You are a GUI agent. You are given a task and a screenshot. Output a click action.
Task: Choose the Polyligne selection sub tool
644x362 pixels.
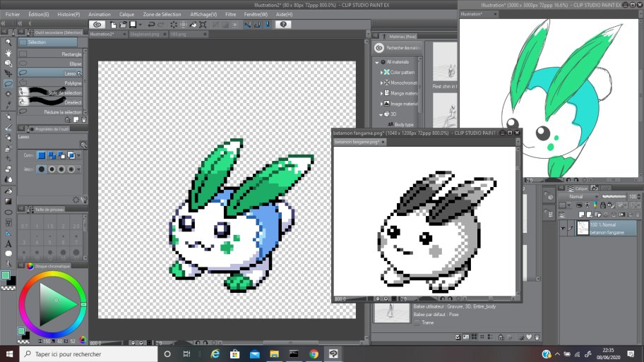click(x=50, y=83)
